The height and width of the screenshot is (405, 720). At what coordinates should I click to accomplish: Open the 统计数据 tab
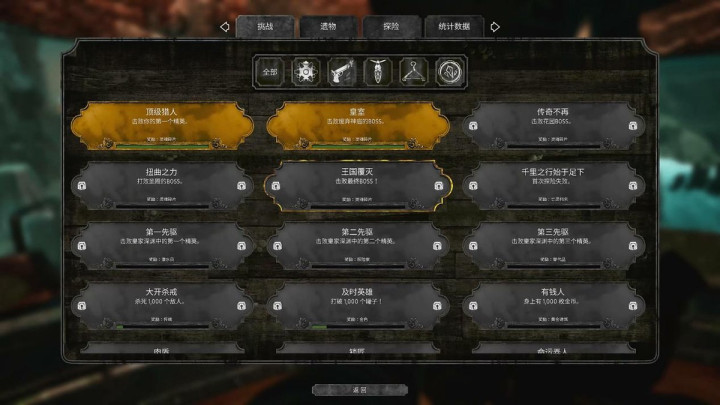pos(454,27)
